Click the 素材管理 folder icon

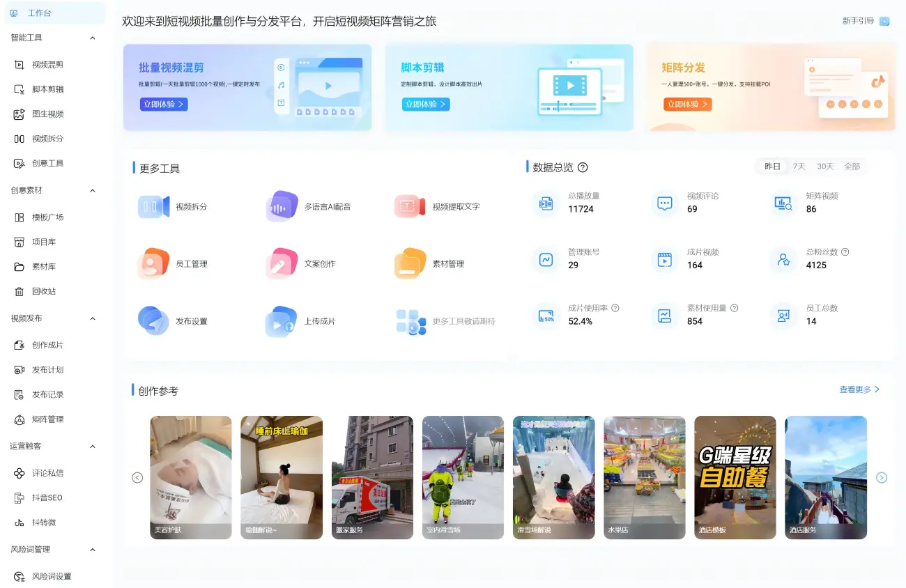(410, 264)
